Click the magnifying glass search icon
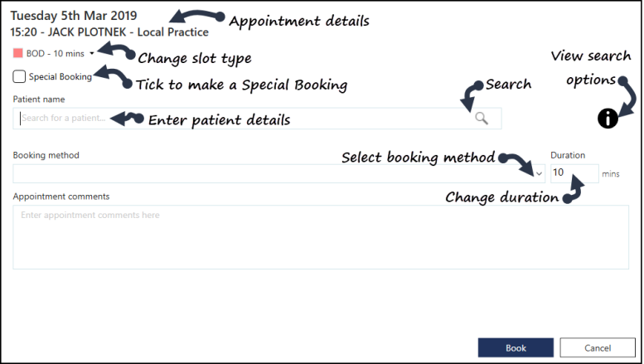This screenshot has height=364, width=644. [x=482, y=119]
